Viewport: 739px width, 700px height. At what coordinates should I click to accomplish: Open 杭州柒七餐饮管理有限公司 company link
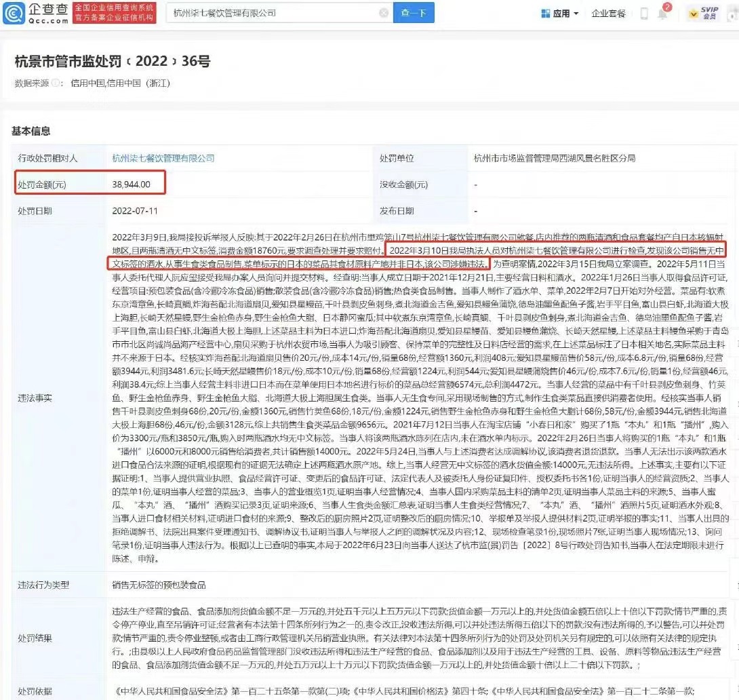tap(163, 158)
